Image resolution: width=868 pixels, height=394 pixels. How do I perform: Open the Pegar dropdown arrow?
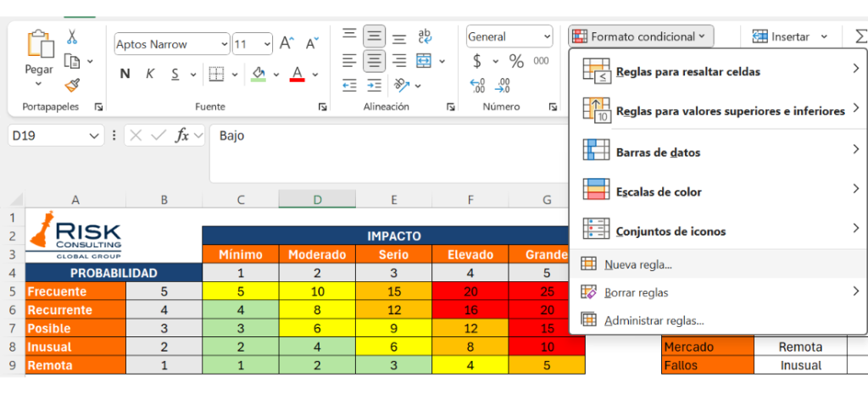(x=39, y=84)
